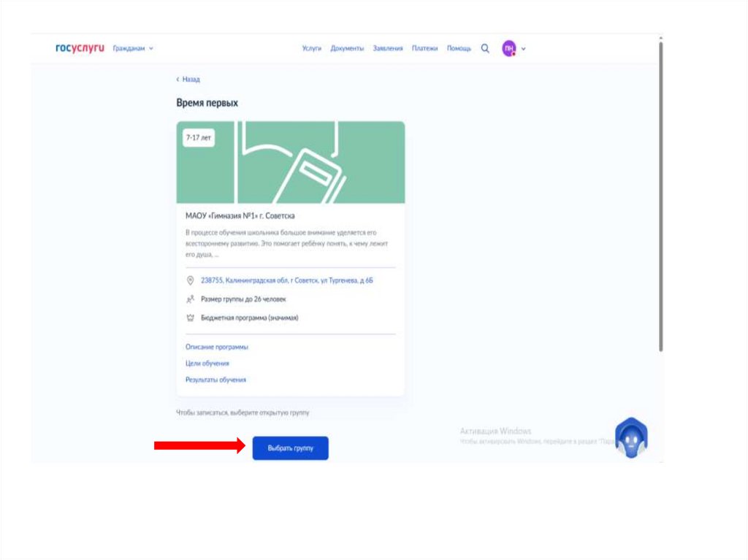Open the Заявления section
This screenshot has height=560, width=748.
pos(388,48)
